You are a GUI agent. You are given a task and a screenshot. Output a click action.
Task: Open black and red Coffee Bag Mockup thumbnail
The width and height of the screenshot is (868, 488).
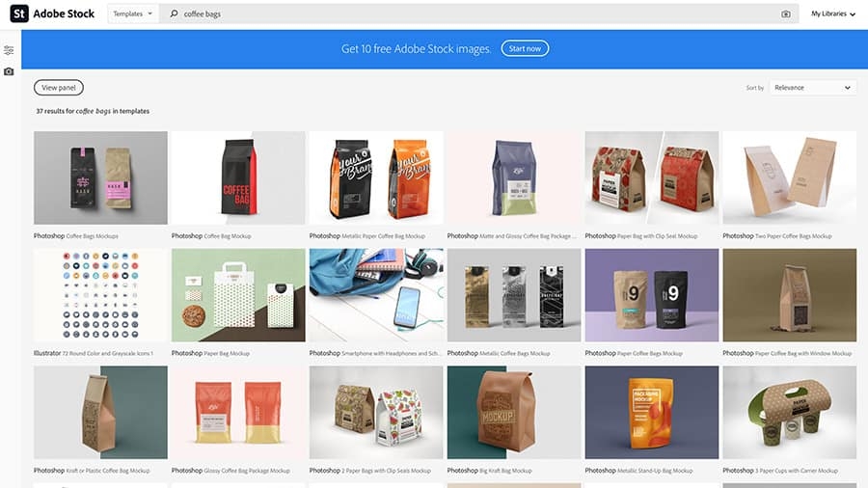coord(238,177)
